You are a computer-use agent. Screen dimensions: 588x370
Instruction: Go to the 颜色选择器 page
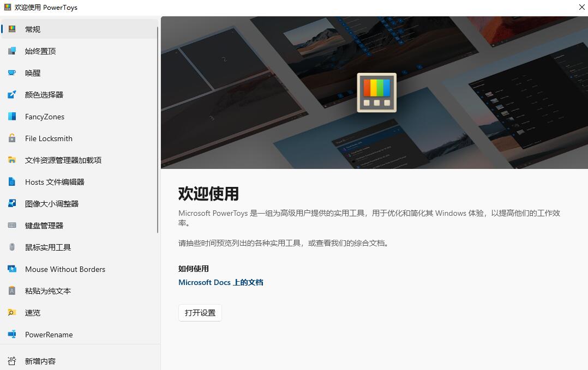(x=79, y=94)
